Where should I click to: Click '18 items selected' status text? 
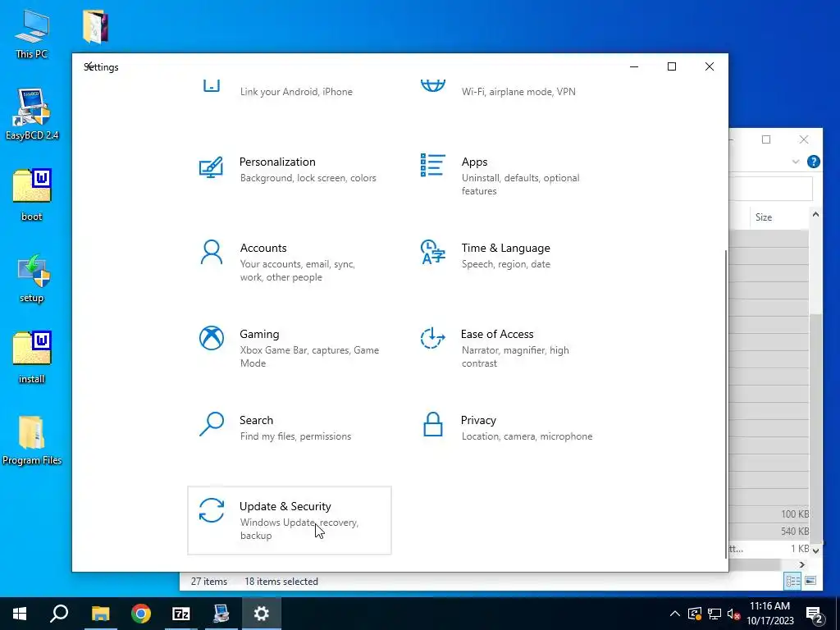[x=281, y=582]
